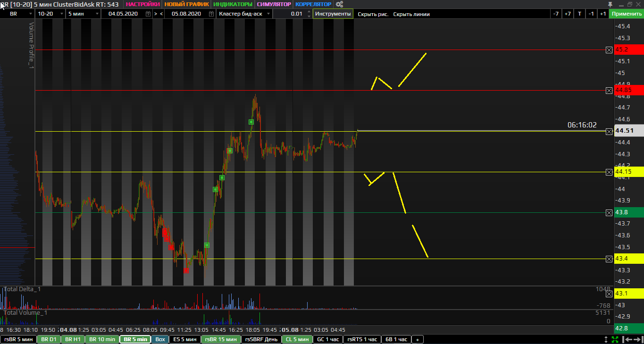
Task: Click the scroll-to-end arrow icon
Action: pos(637,339)
